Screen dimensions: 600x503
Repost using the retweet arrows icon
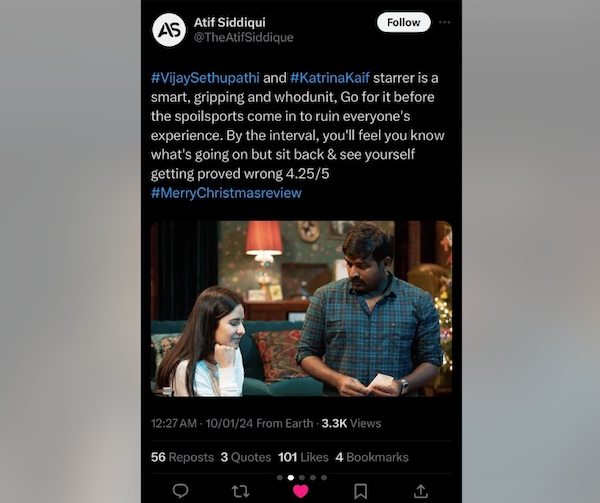pos(240,491)
